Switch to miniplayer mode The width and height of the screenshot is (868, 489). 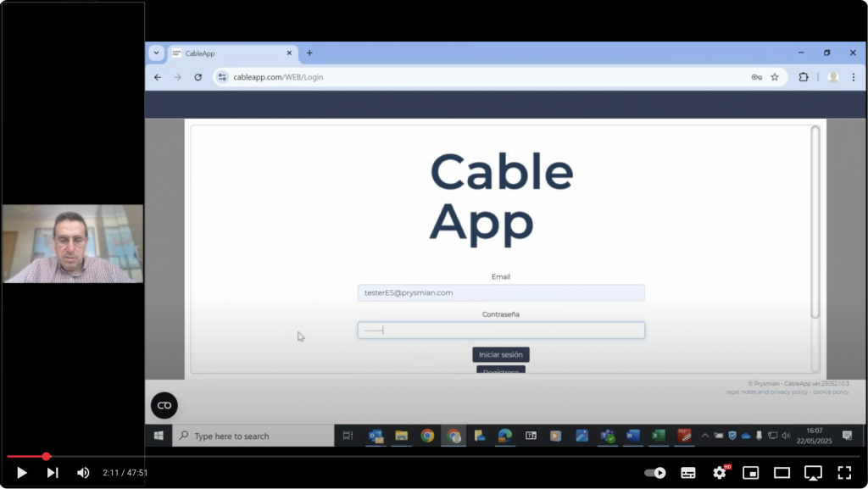[751, 472]
